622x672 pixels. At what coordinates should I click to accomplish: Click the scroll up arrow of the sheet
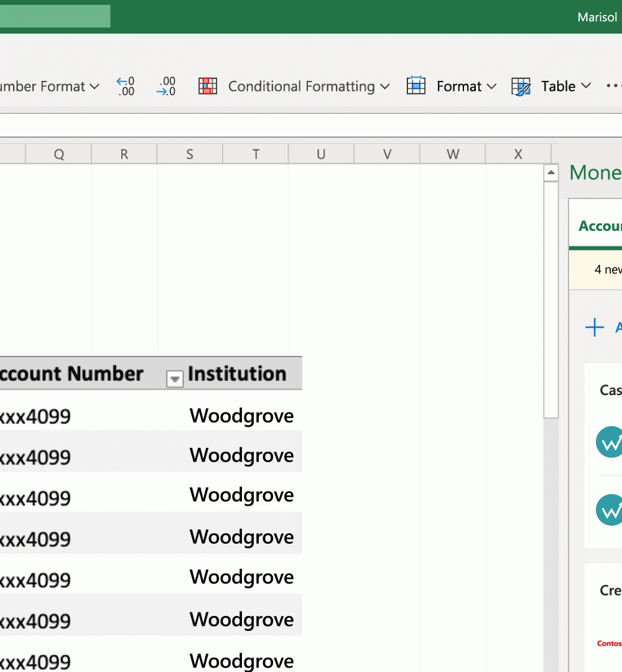click(x=551, y=173)
